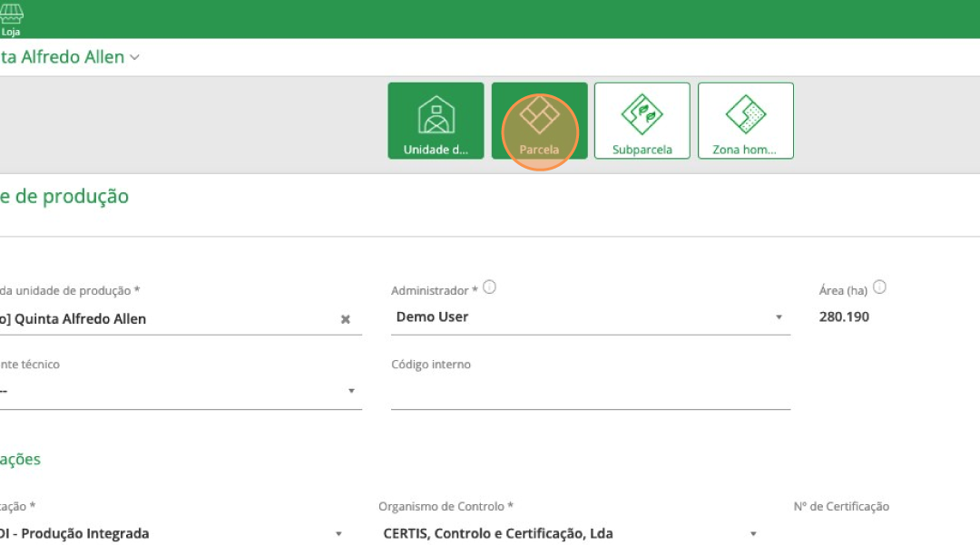The image size is (980, 545).
Task: Select the Unidade de produção icon button
Action: click(x=436, y=121)
